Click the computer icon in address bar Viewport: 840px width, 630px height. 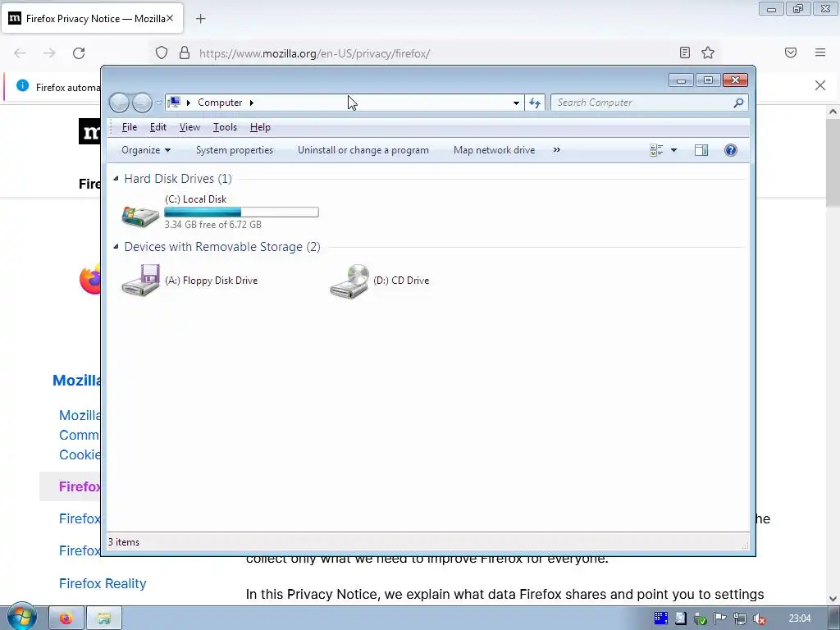point(174,102)
